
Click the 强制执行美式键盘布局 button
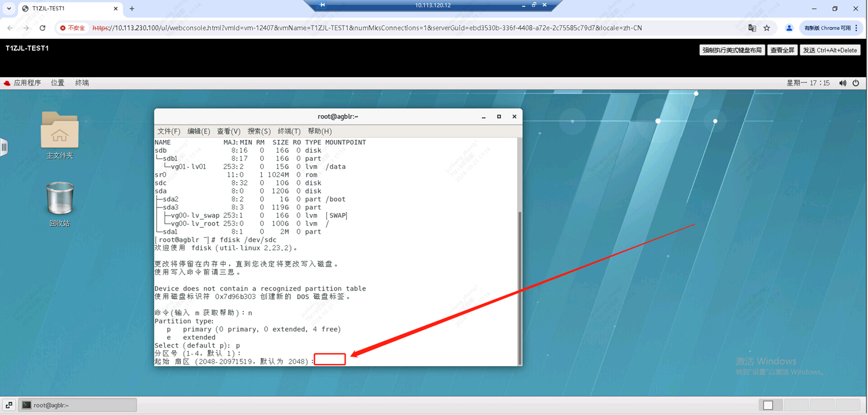click(731, 50)
